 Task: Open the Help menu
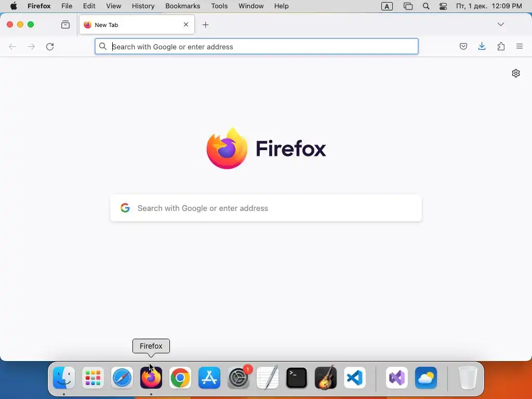tap(281, 6)
